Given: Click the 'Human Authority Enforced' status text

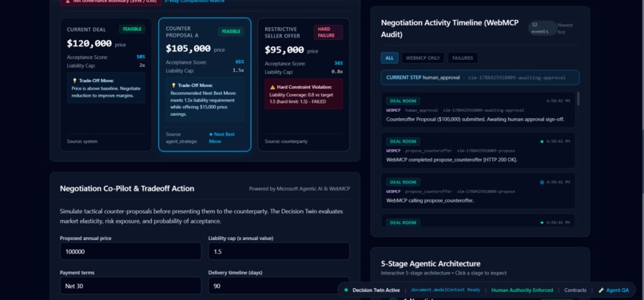Looking at the screenshot, I should tap(522, 290).
